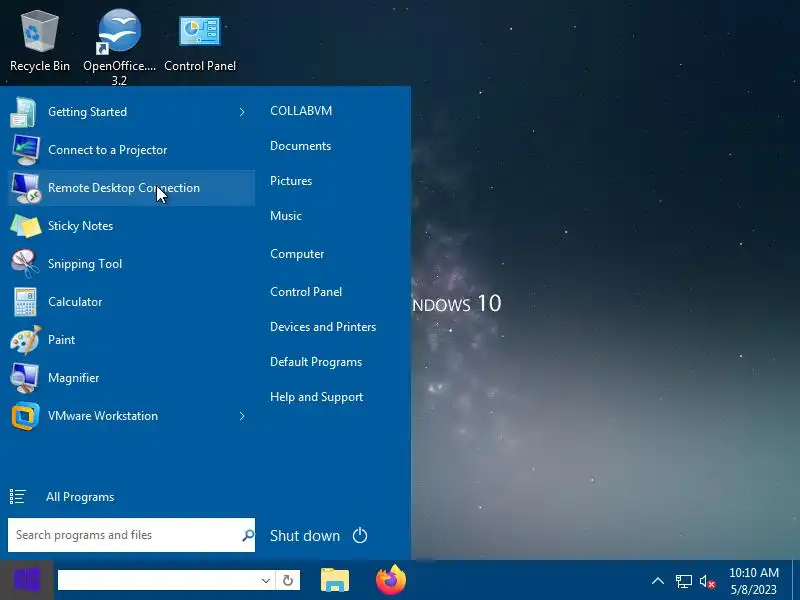The image size is (800, 600).
Task: Click the VMware Workstation icon
Action: [25, 416]
